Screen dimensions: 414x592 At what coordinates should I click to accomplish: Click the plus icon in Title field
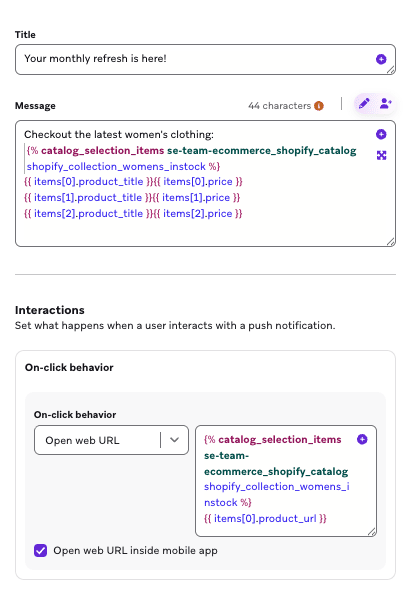[381, 59]
